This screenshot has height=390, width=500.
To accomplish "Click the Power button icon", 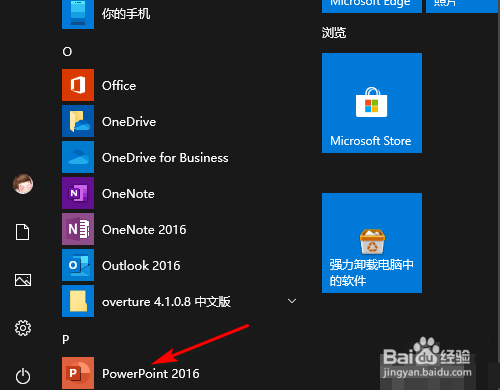I will click(23, 376).
